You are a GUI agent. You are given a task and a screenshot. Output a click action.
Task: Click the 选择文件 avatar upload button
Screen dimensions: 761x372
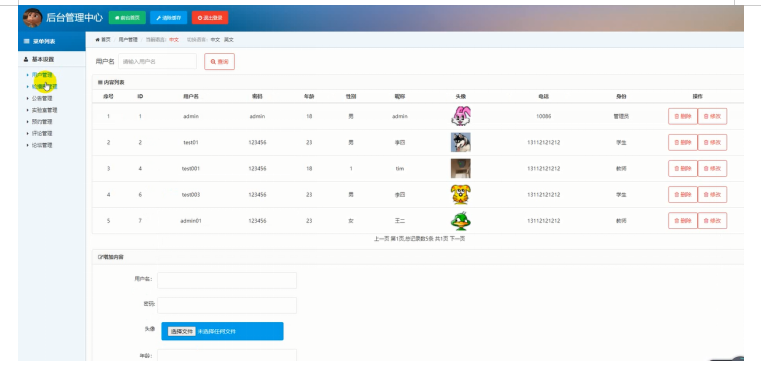182,331
